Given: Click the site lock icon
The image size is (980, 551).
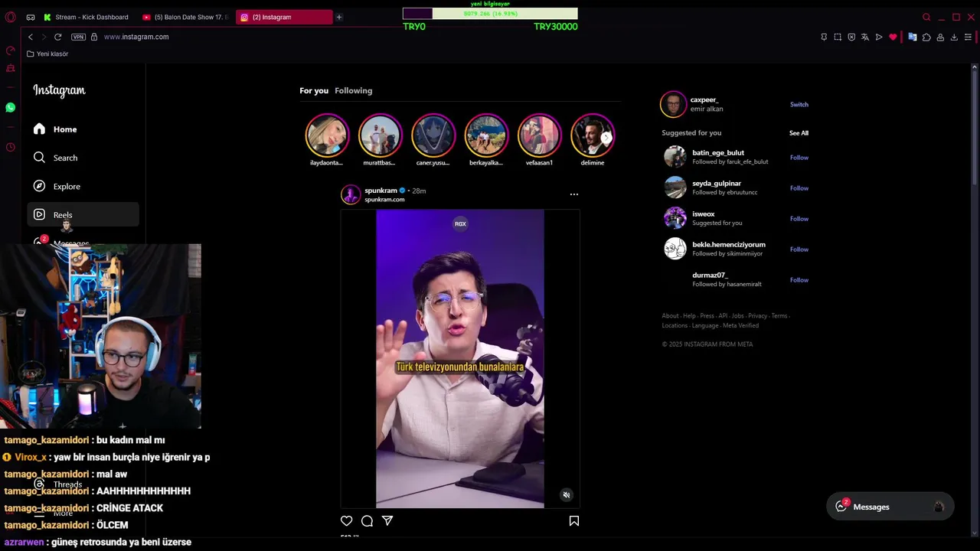Looking at the screenshot, I should coord(94,37).
